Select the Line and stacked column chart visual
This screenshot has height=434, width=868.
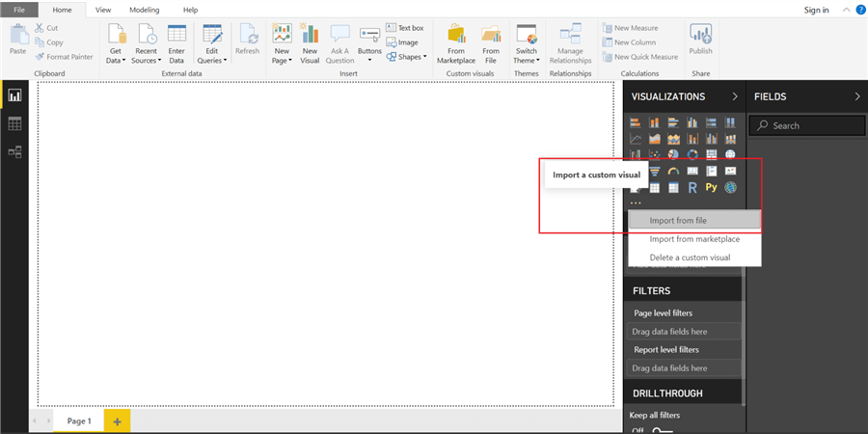point(692,138)
